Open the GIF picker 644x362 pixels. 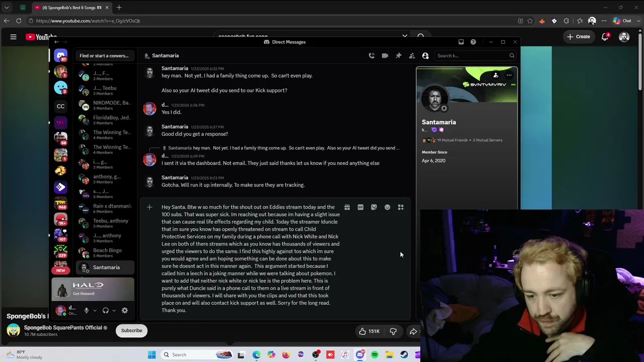360,207
